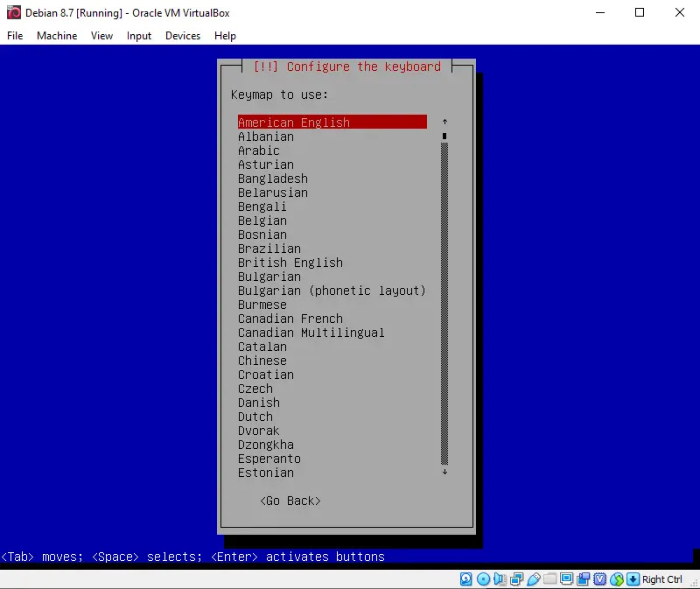Open the Machine menu
This screenshot has width=700, height=589.
57,36
